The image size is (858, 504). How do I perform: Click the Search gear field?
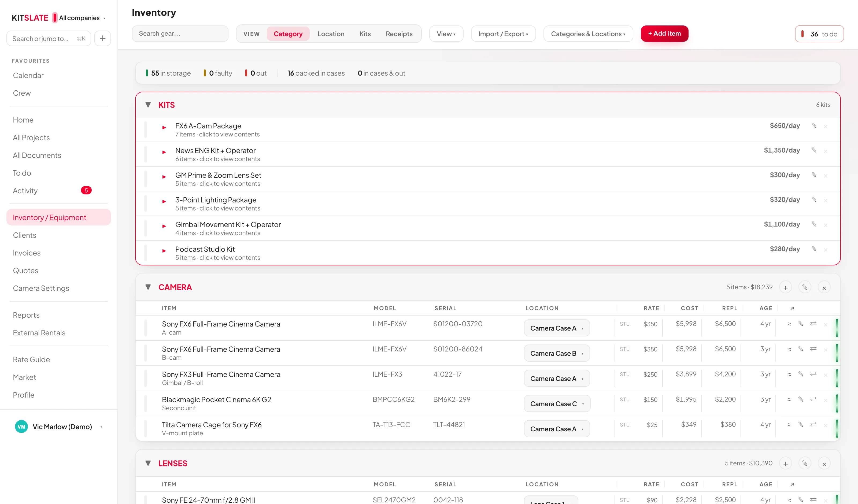(x=180, y=33)
